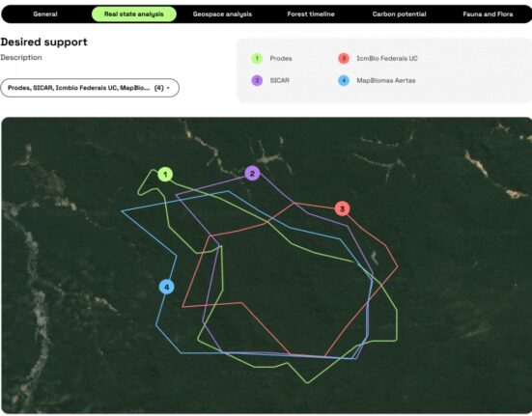This screenshot has width=532, height=416.
Task: Click the red IcmBio legend circle 3
Action: (x=344, y=58)
